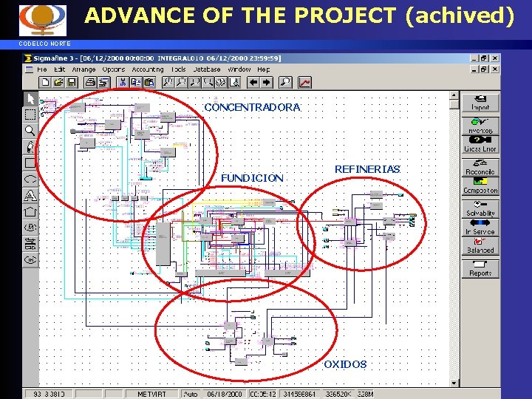Click the METVIRT status bar entry

click(x=151, y=395)
